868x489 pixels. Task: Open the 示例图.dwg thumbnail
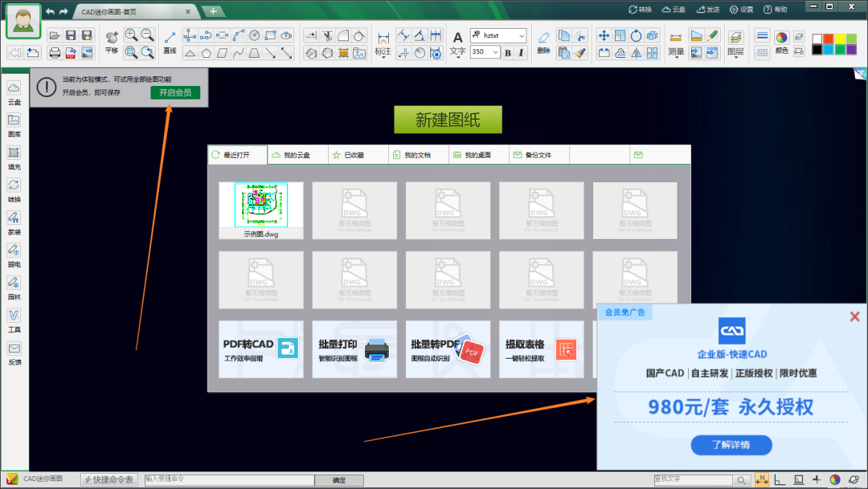pyautogui.click(x=260, y=210)
